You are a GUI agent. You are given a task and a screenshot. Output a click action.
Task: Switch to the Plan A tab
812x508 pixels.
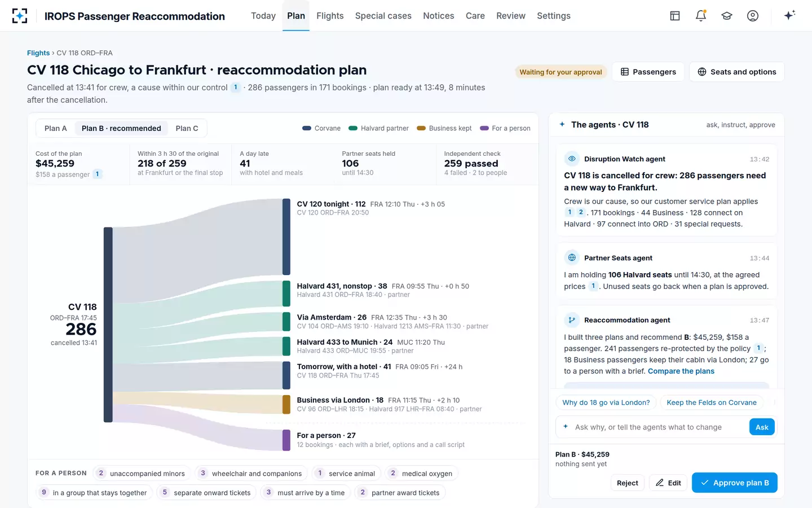click(56, 129)
